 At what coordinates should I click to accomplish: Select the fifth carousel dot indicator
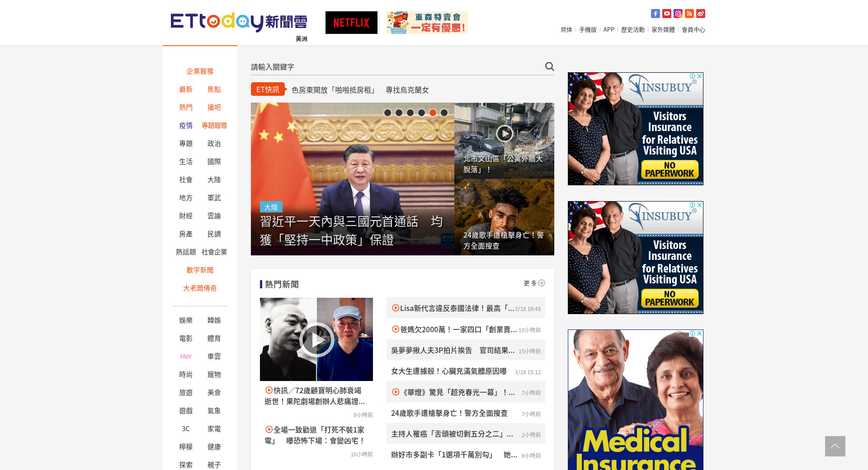tap(433, 113)
